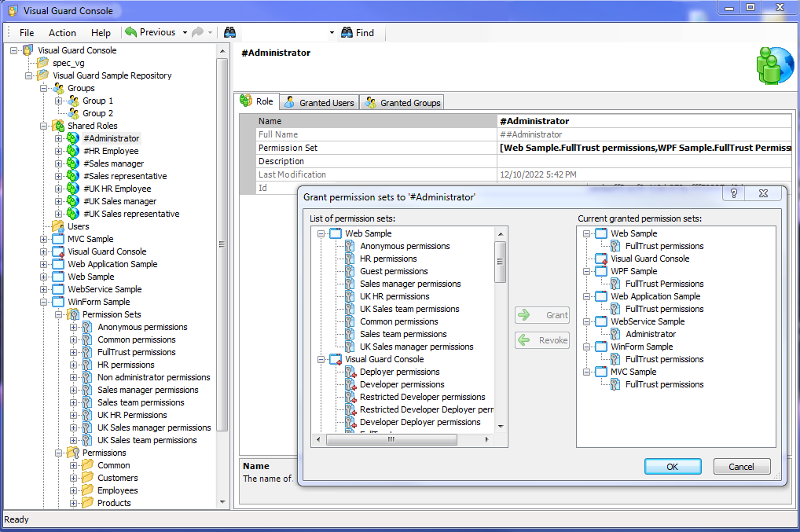Select "#UK Sales manager" in the tree
The width and height of the screenshot is (800, 532).
coord(120,201)
